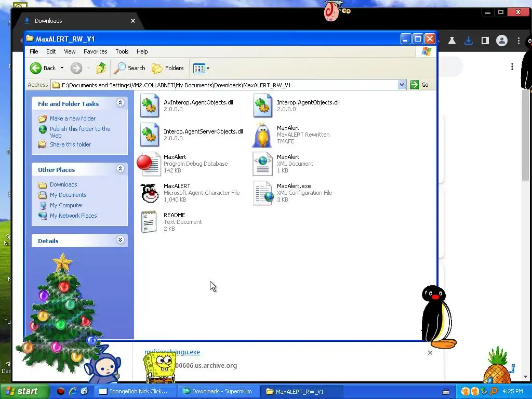Open Back button history dropdown

tap(62, 68)
